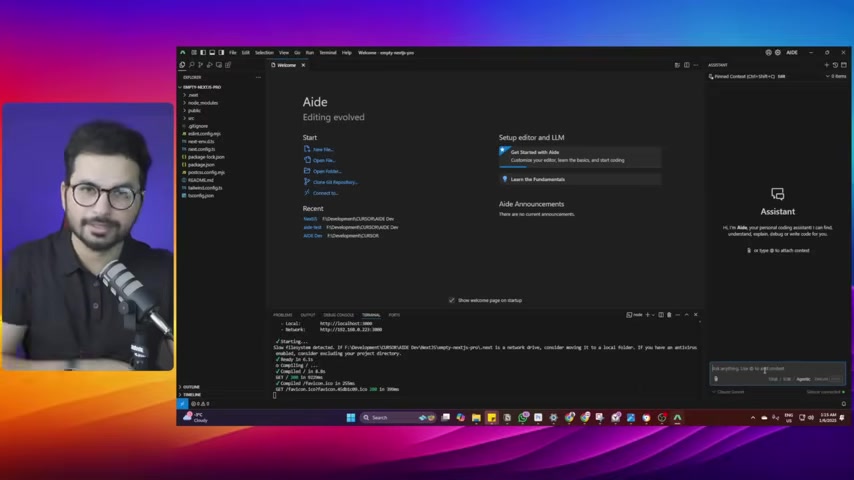Expand the Outline section

(191, 387)
